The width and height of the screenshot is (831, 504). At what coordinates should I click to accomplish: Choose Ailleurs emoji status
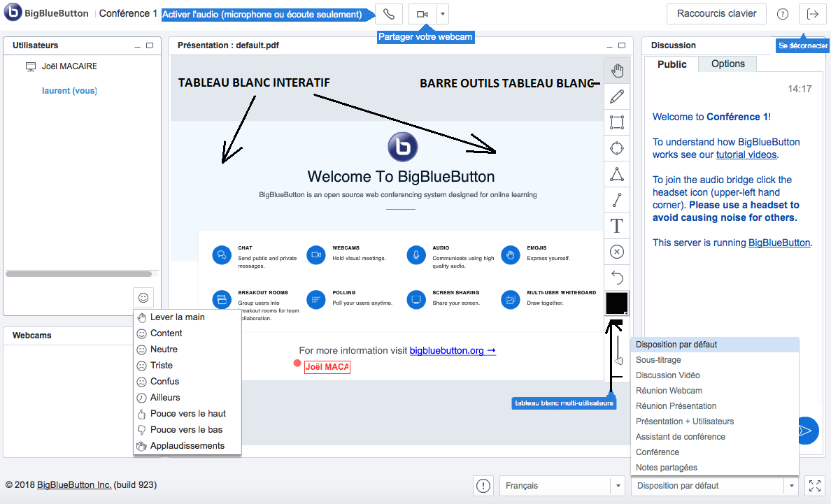pyautogui.click(x=187, y=398)
